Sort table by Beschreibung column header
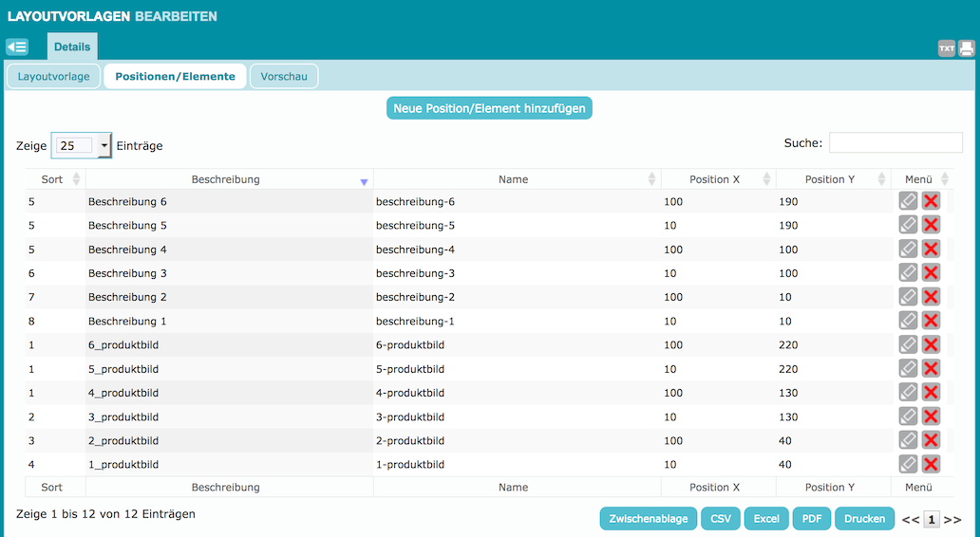The width and height of the screenshot is (980, 537). point(226,179)
